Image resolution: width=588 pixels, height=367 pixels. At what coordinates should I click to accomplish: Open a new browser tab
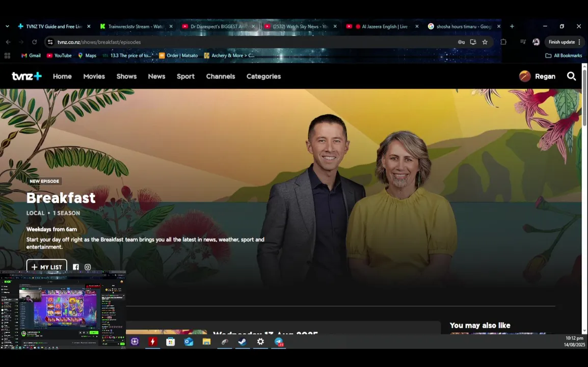[512, 27]
